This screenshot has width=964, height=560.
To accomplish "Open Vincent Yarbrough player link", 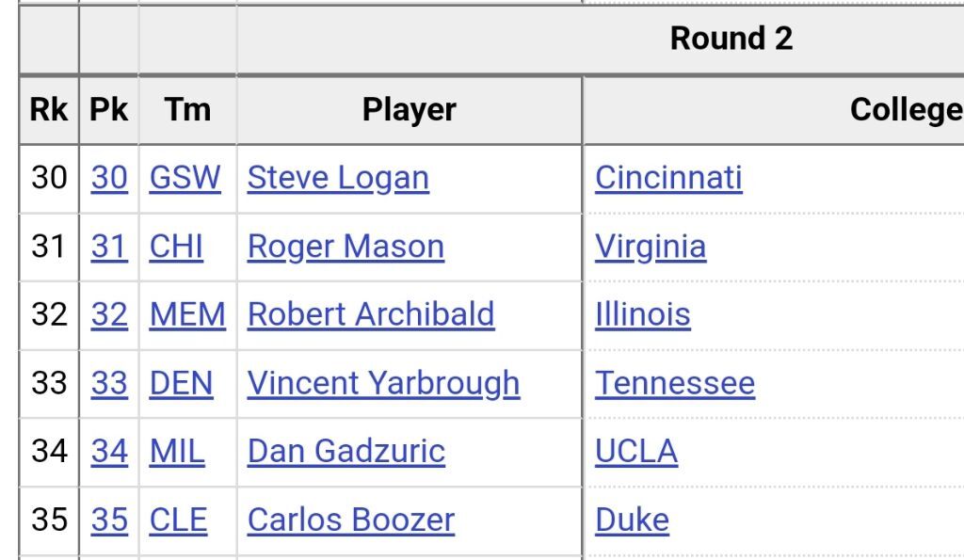I will 384,384.
